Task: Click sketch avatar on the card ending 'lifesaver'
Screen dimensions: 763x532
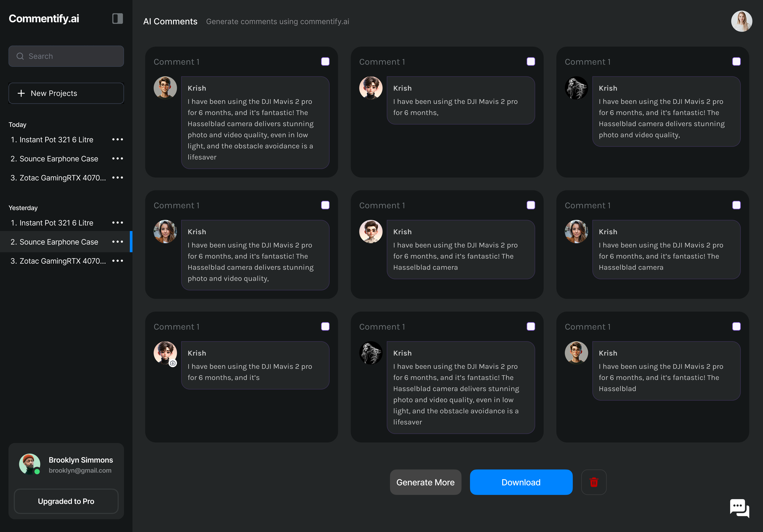Action: [x=371, y=353]
